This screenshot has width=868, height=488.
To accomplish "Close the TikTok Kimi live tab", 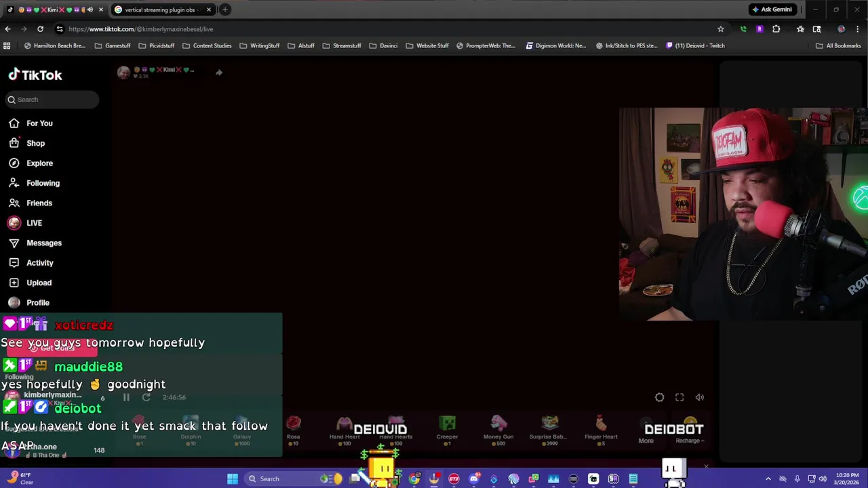I will pos(101,9).
